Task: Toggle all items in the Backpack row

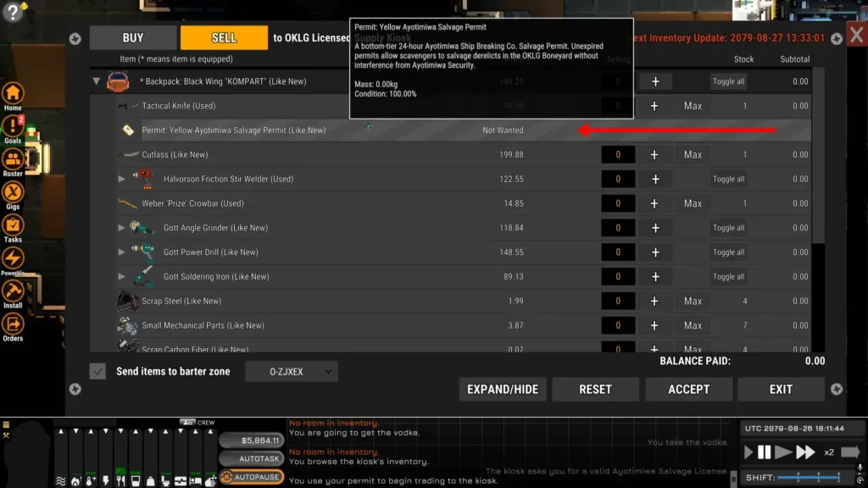Action: pos(728,81)
